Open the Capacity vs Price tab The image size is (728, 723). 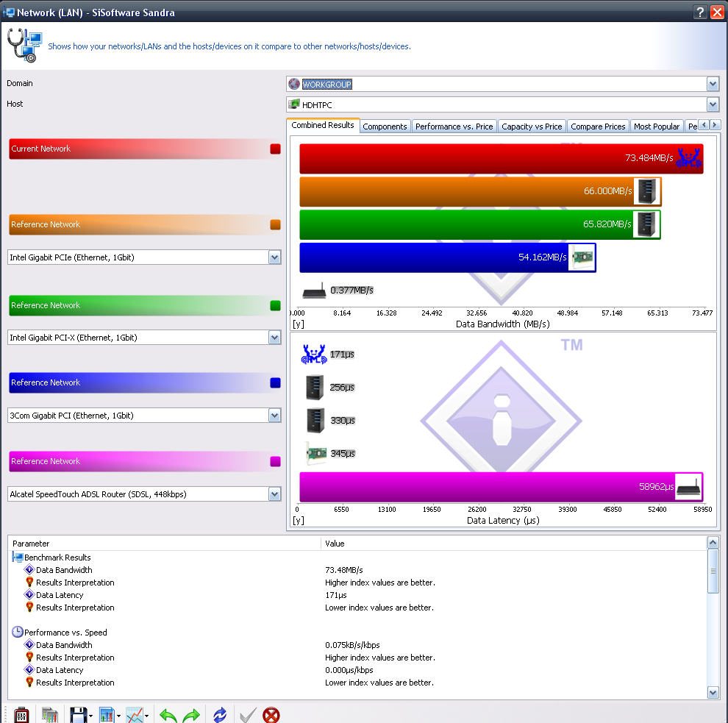pos(532,127)
